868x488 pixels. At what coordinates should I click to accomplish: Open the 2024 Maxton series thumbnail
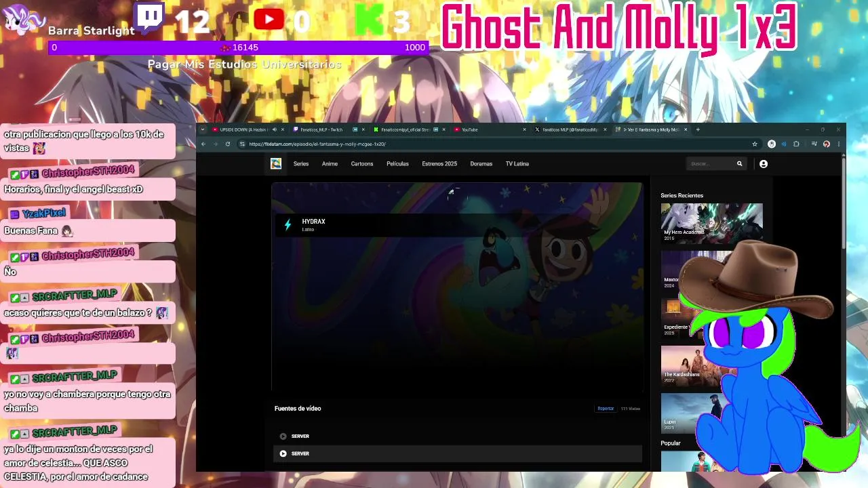point(673,270)
